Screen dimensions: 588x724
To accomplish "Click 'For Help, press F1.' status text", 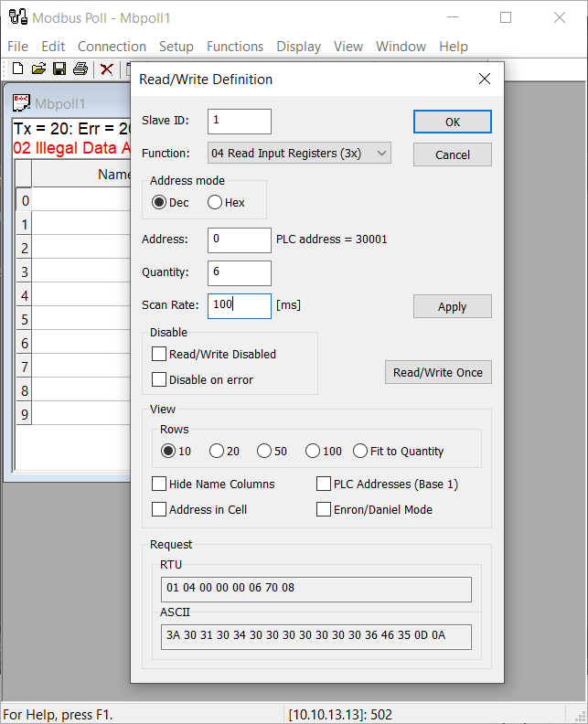I will pos(58,714).
